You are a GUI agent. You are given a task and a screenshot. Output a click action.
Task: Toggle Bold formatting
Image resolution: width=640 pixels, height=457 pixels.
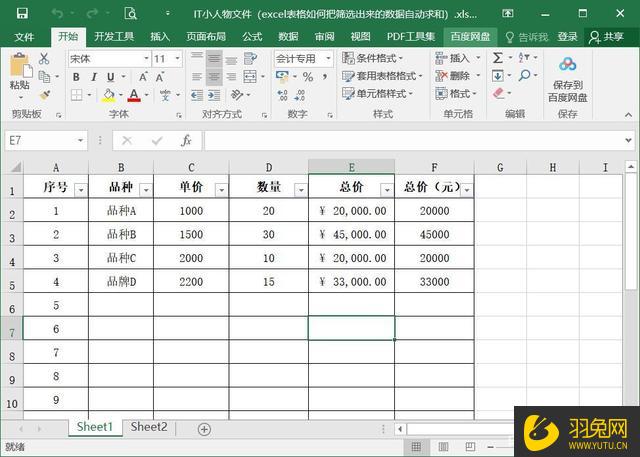pos(76,77)
